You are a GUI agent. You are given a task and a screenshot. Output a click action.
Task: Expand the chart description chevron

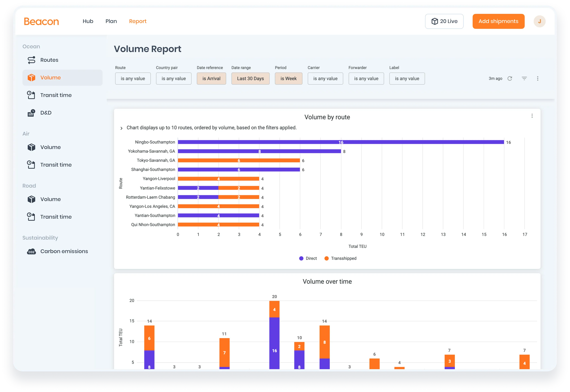121,128
